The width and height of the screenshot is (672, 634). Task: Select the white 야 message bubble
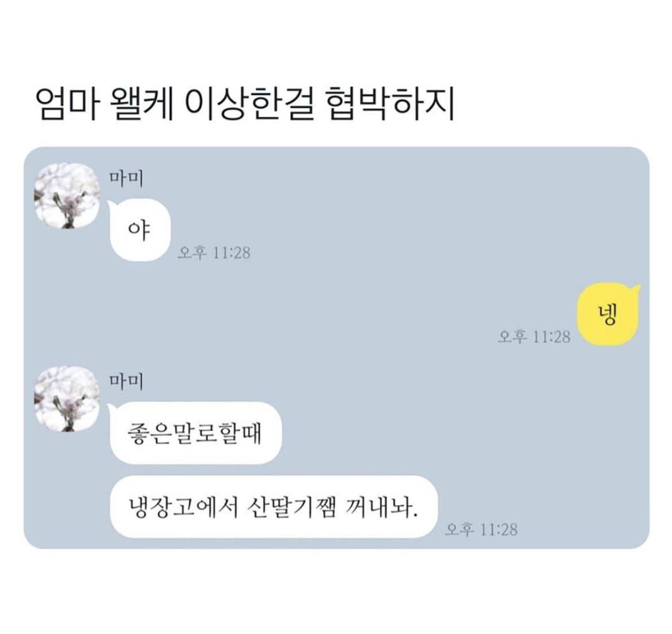pos(140,230)
